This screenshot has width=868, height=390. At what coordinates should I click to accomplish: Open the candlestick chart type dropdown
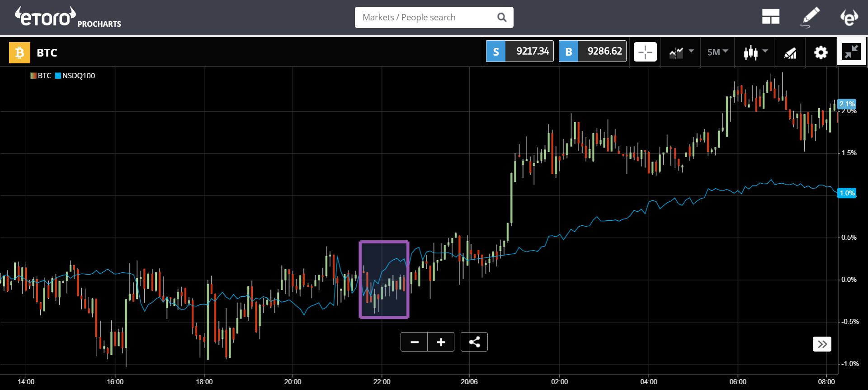(755, 52)
